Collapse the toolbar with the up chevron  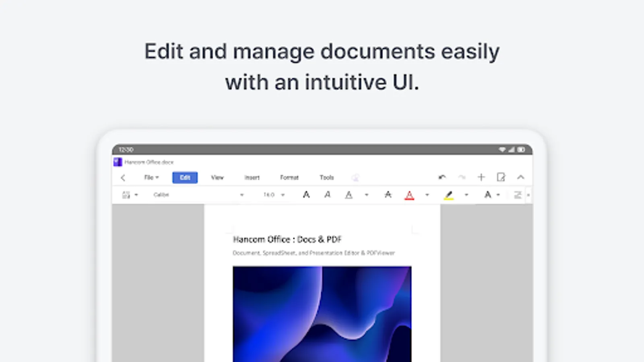tap(521, 177)
